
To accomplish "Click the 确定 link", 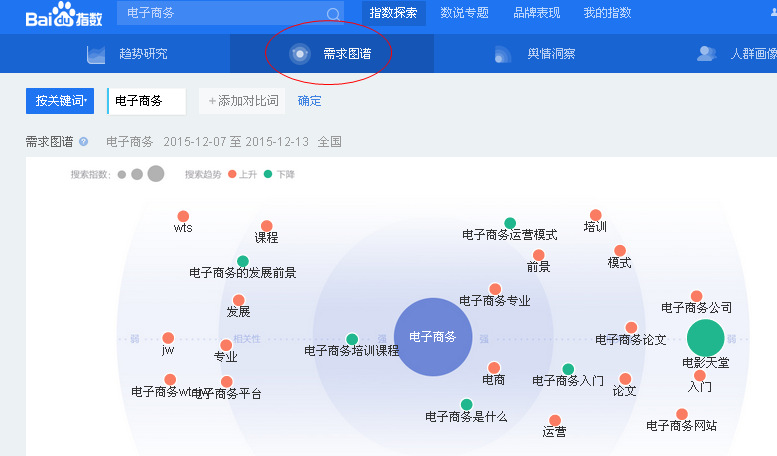I will 310,101.
